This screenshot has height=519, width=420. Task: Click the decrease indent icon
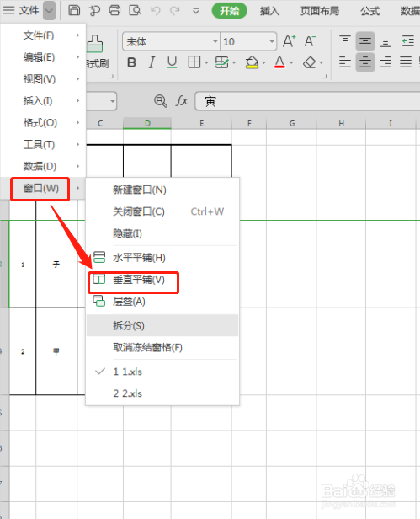click(408, 41)
